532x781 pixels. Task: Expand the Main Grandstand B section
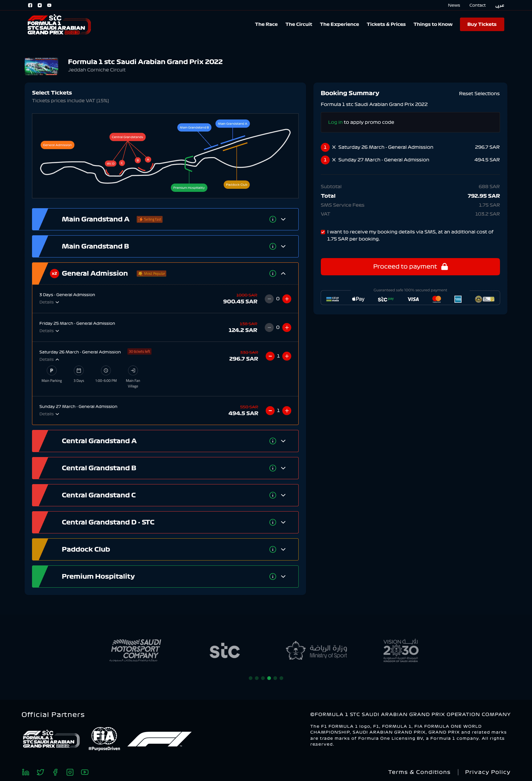[283, 246]
